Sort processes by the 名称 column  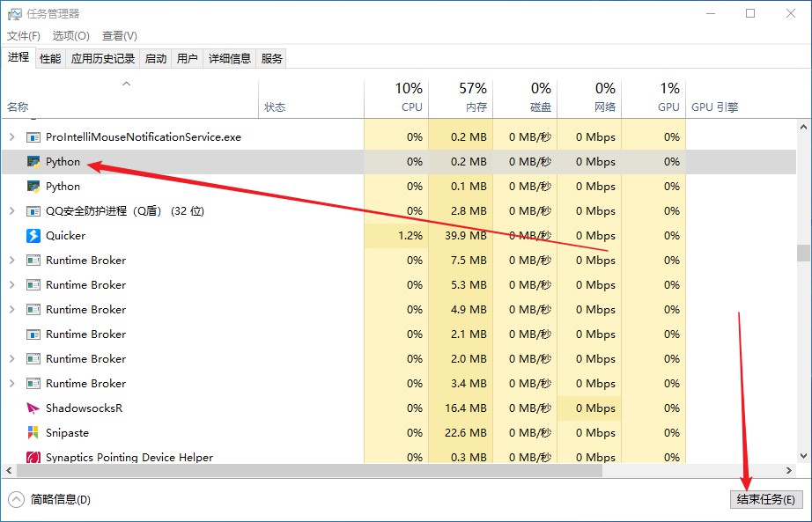click(x=129, y=99)
